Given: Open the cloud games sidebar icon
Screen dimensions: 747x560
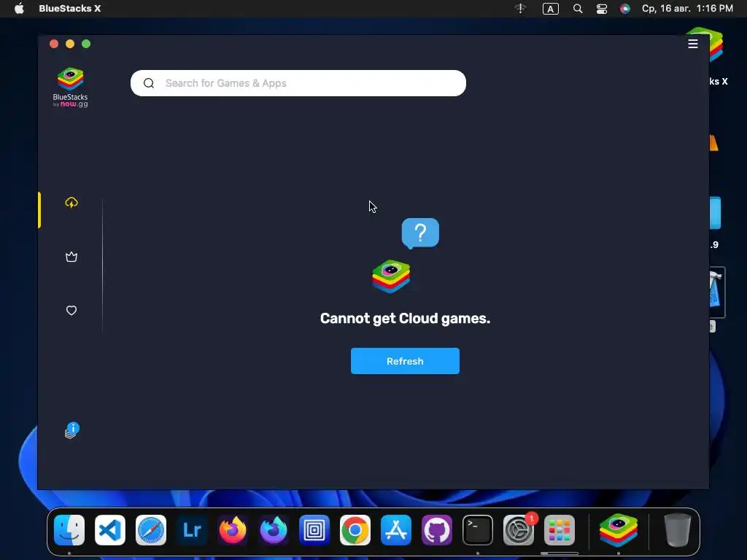Looking at the screenshot, I should click(x=71, y=203).
